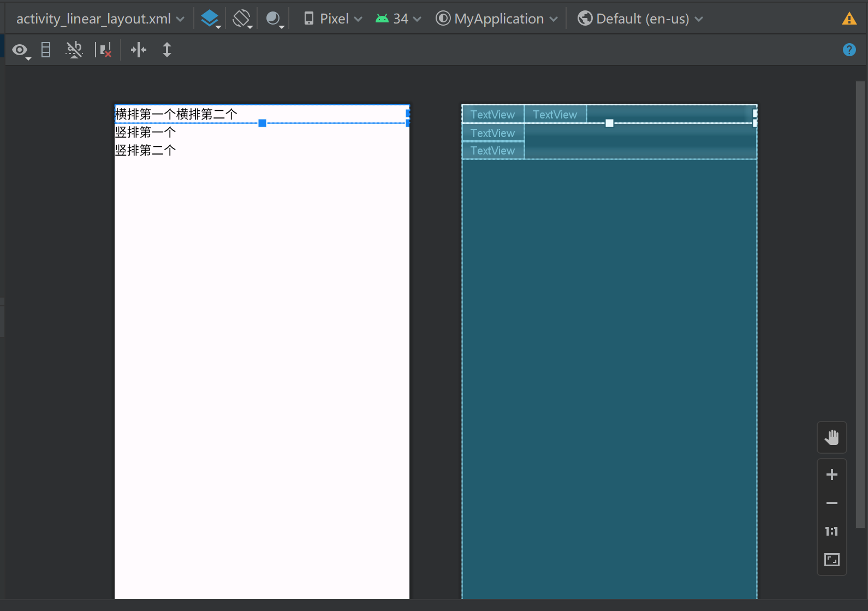Open the Default (en-us) locale dropdown
This screenshot has height=611, width=868.
pyautogui.click(x=640, y=19)
